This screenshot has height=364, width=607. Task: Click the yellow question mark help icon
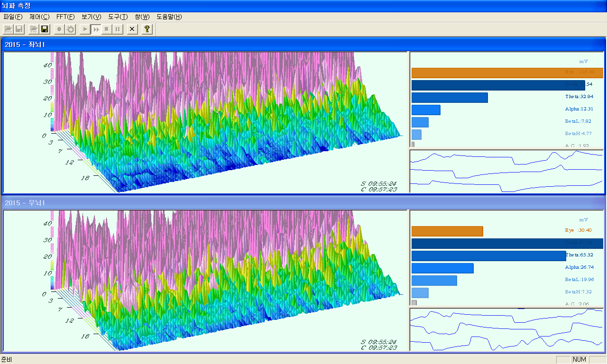click(147, 29)
